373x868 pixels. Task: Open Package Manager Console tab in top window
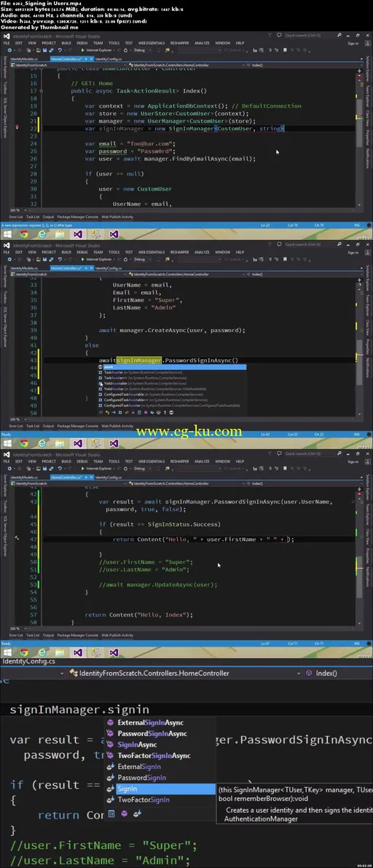pyautogui.click(x=77, y=217)
